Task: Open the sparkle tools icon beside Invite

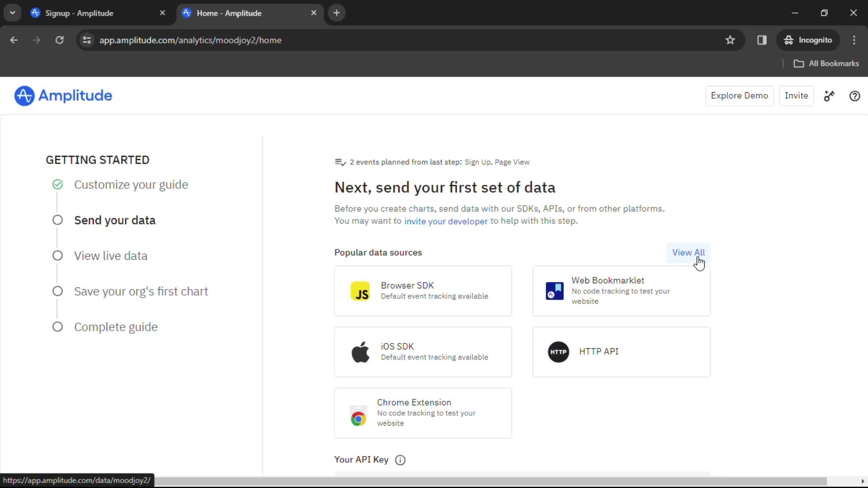Action: click(x=829, y=96)
